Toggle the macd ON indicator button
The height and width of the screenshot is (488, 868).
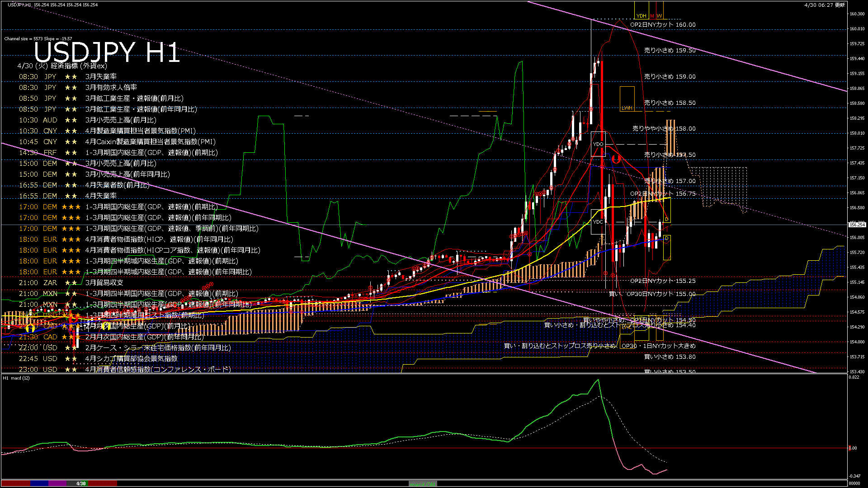pyautogui.click(x=423, y=483)
